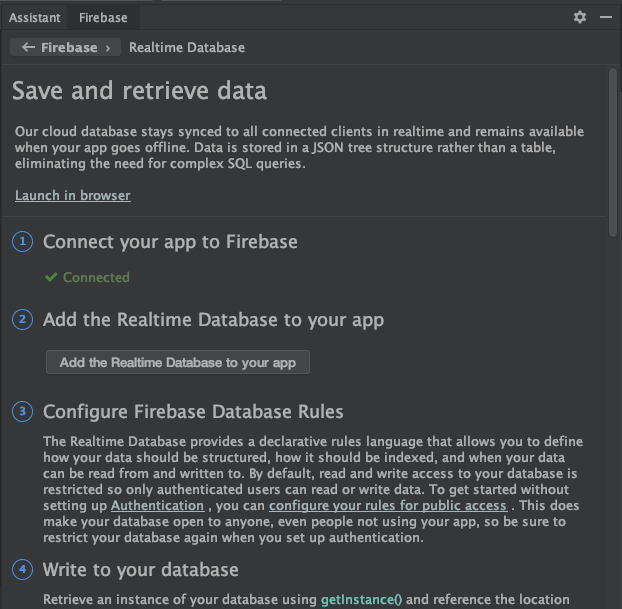Click the green Connected checkmark icon
This screenshot has height=609, width=622.
tap(51, 277)
